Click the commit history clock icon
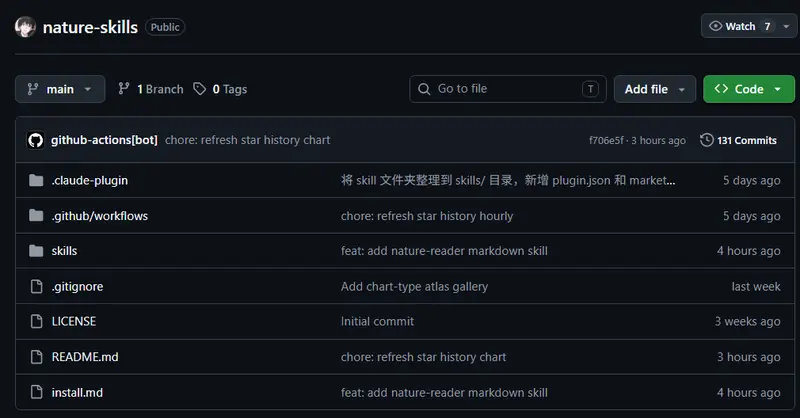Viewport: 800px width, 418px height. click(707, 140)
